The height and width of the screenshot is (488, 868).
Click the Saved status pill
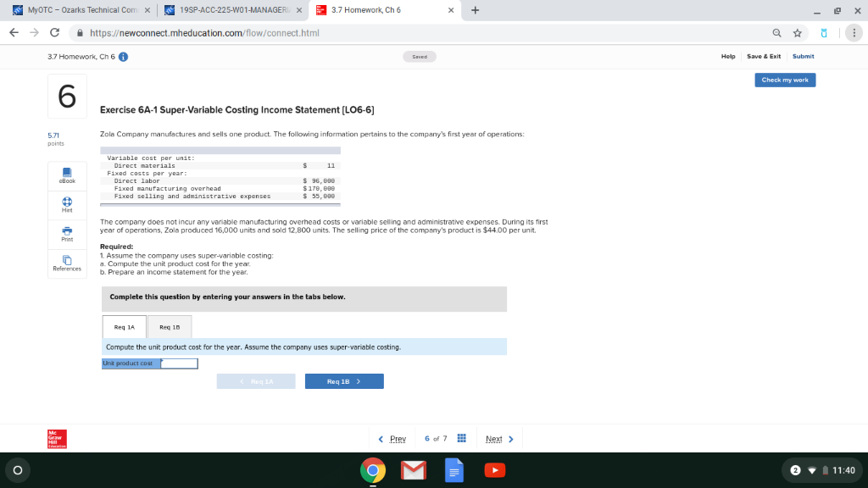[x=420, y=57]
